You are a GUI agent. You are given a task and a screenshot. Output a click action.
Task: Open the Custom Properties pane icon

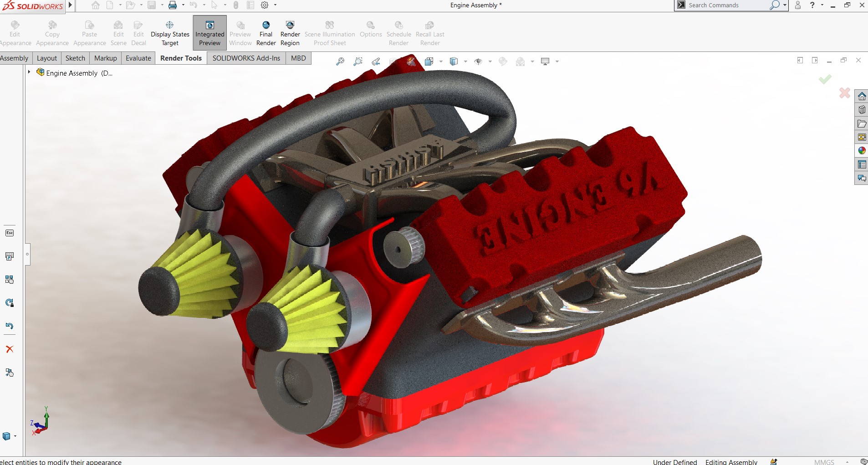862,164
